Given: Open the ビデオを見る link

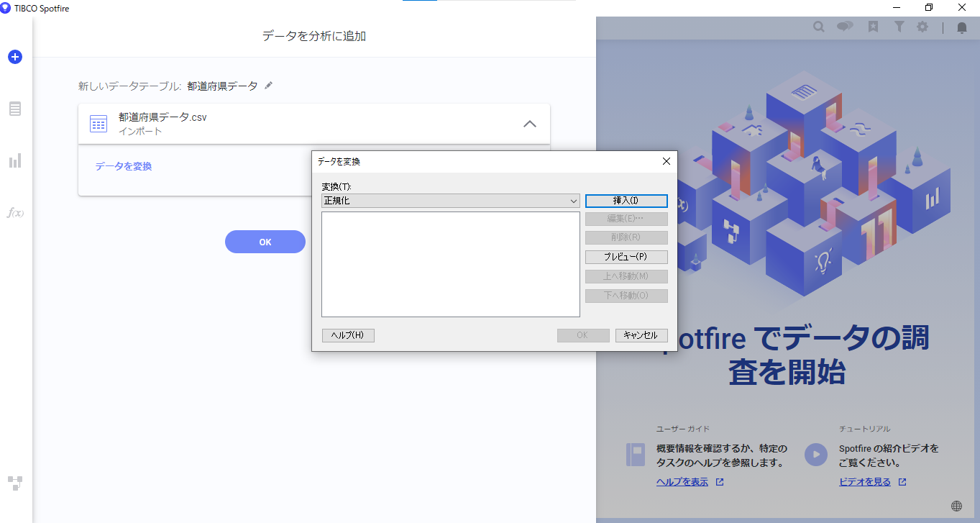Looking at the screenshot, I should click(865, 482).
